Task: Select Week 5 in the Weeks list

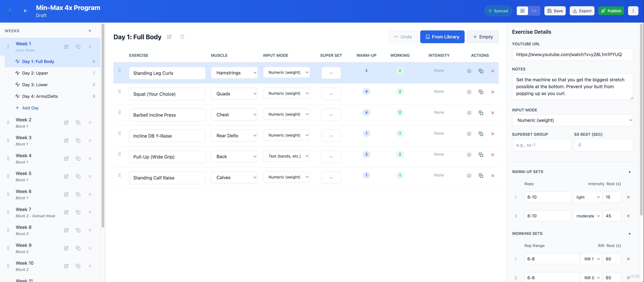Action: pyautogui.click(x=23, y=173)
